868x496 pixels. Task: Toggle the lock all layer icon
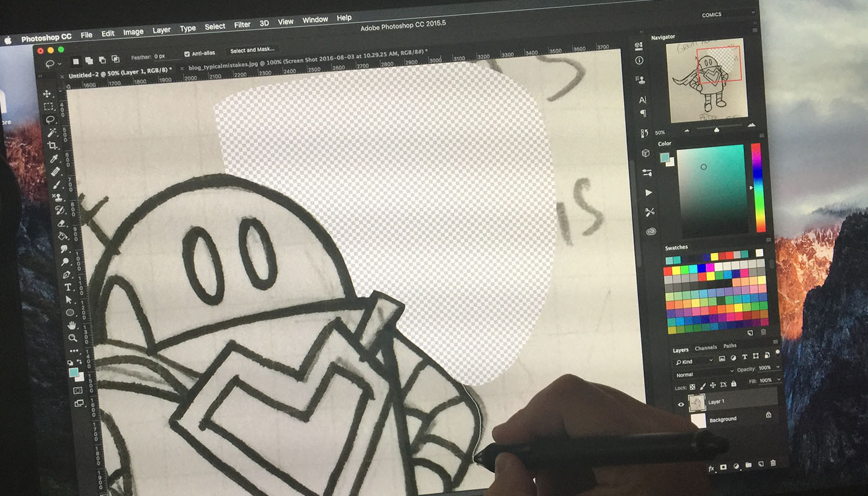(x=733, y=385)
